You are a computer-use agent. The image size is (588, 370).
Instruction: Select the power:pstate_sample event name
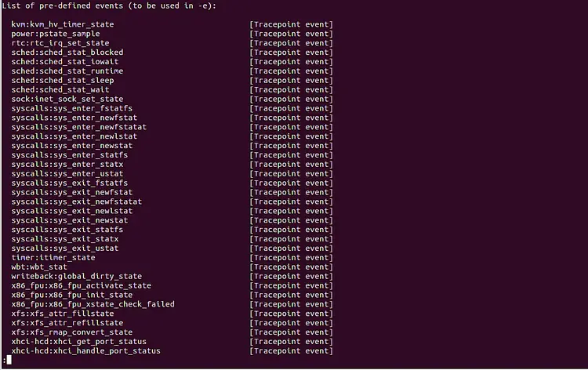coord(56,34)
